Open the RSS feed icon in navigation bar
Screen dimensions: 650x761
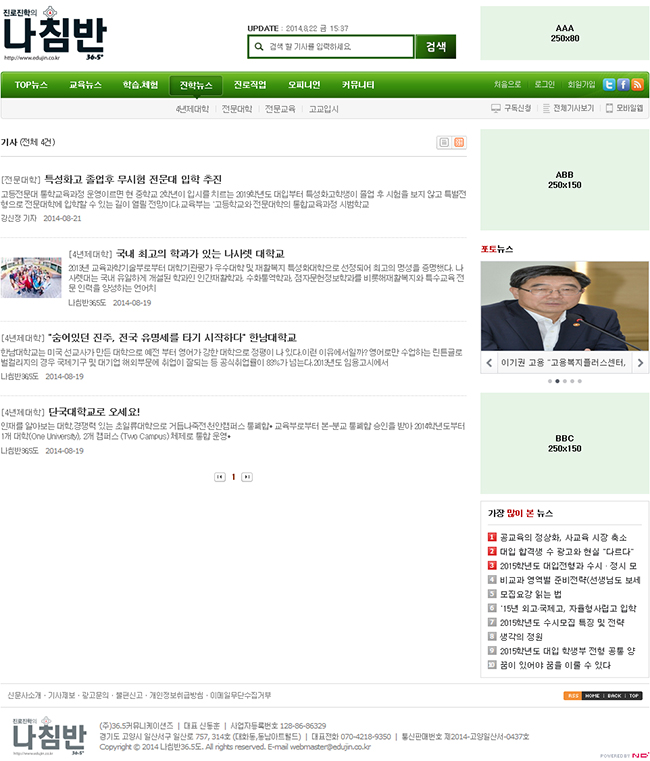(x=638, y=84)
